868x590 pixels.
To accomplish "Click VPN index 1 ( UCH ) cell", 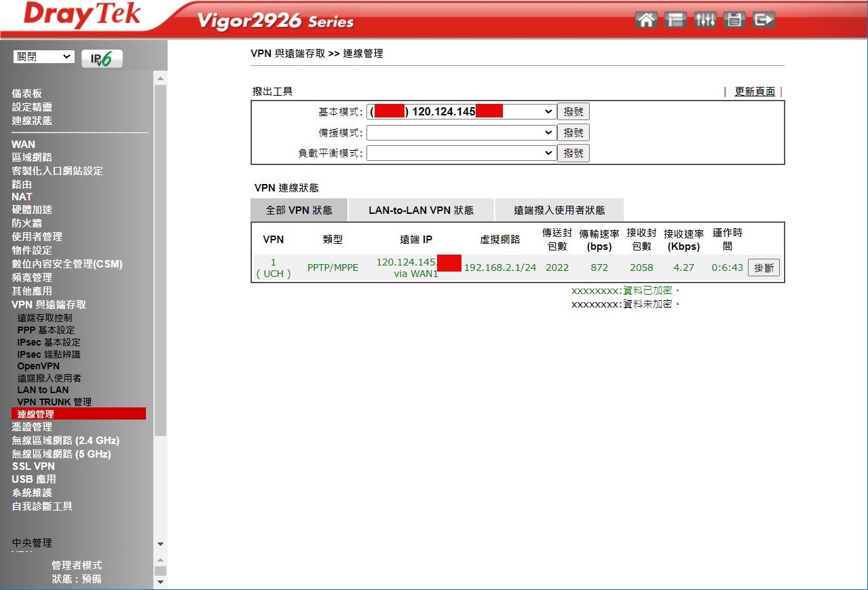I will (273, 268).
